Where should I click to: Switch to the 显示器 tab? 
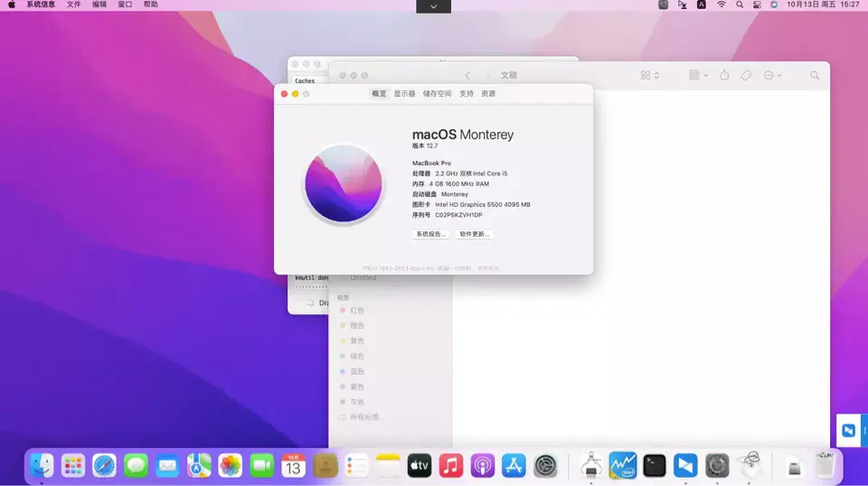405,94
